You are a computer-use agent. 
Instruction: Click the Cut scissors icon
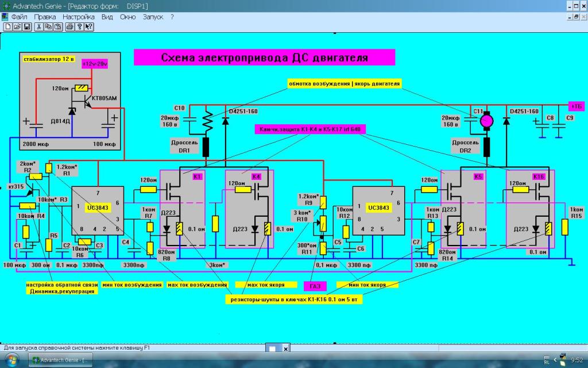pyautogui.click(x=38, y=26)
